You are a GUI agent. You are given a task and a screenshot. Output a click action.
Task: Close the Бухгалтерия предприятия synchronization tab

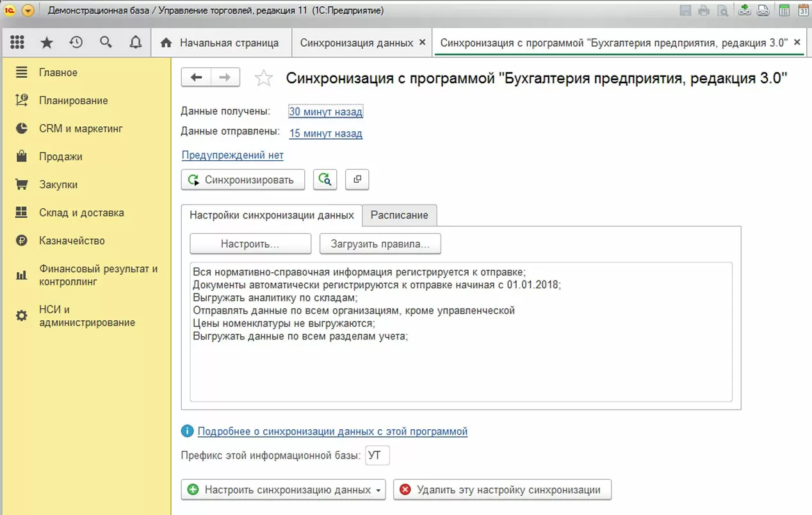tap(797, 42)
